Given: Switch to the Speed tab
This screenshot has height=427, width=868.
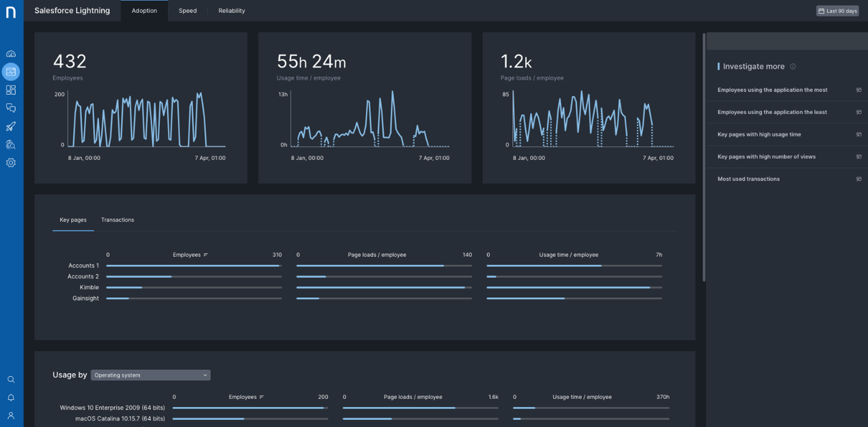Looking at the screenshot, I should point(188,11).
